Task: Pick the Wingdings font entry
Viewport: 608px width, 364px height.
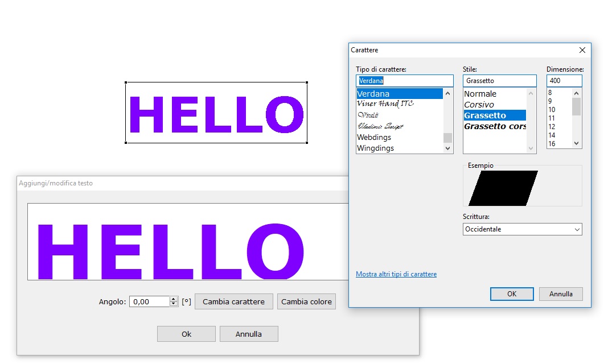Action: click(x=375, y=148)
